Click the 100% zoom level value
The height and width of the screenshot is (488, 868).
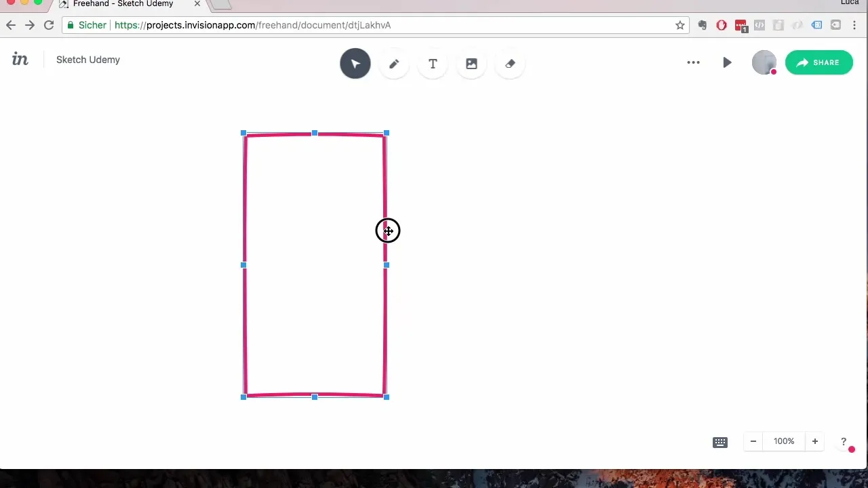[x=784, y=441]
